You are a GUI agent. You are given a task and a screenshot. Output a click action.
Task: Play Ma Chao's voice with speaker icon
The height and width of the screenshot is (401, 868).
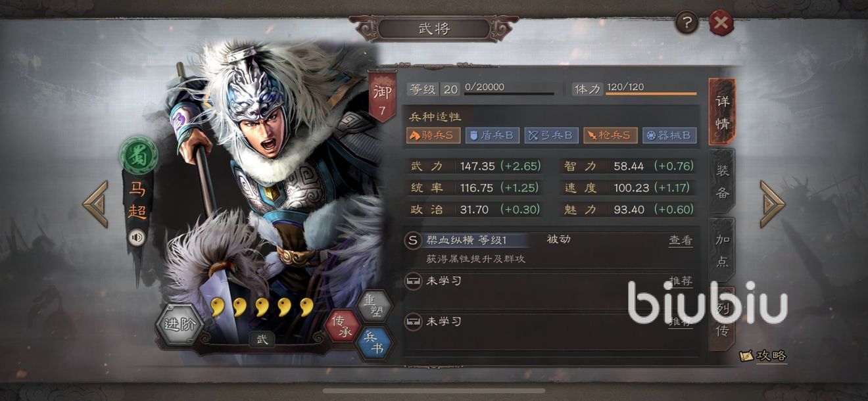pos(137,237)
